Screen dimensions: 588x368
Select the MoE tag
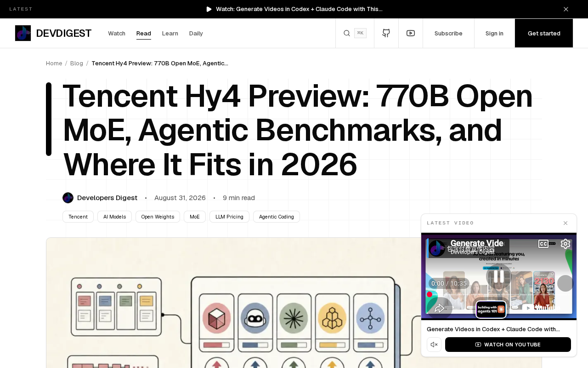pos(195,217)
